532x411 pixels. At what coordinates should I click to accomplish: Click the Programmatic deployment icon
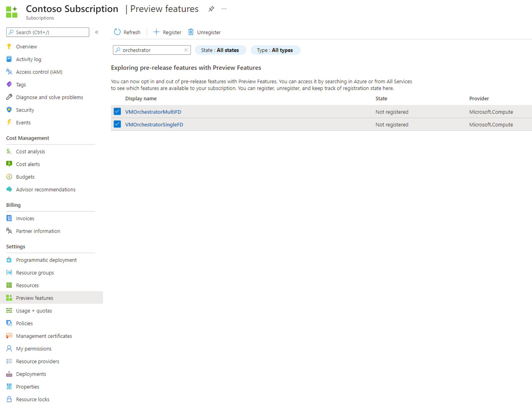click(9, 260)
